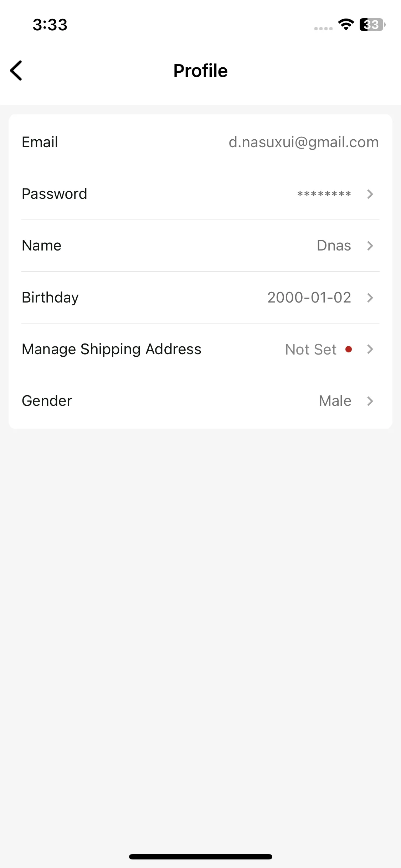Viewport: 401px width, 868px height.
Task: Click the red dot beside Not Set
Action: (349, 349)
